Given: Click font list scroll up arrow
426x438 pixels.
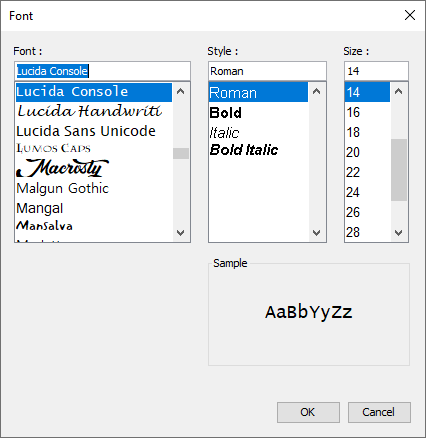Looking at the screenshot, I should 181,91.
